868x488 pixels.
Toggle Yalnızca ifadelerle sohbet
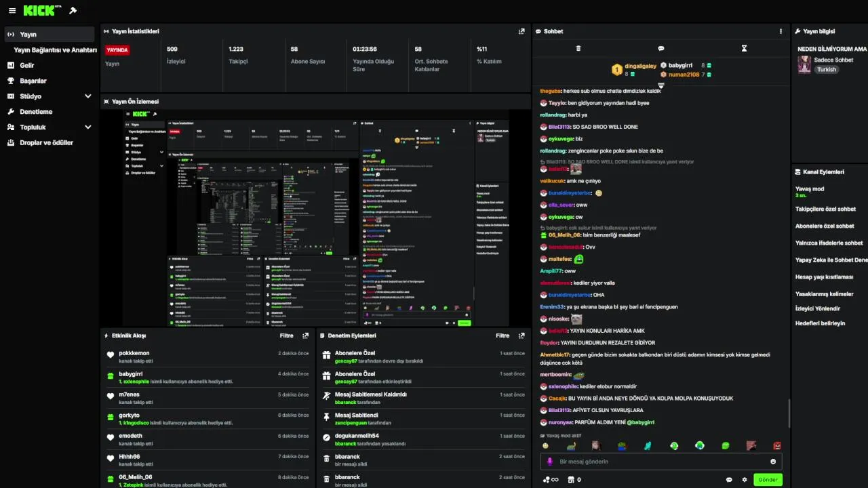(830, 243)
